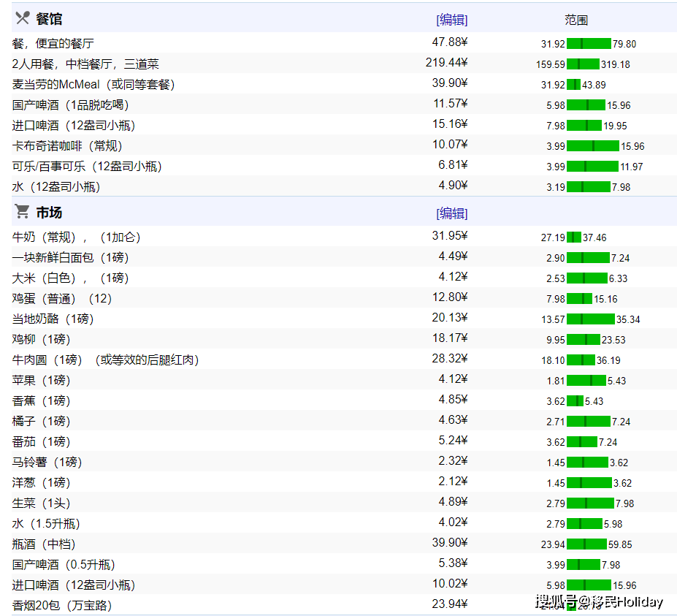Click the 319.18 range maximum value
This screenshot has width=677, height=616.
[x=615, y=65]
